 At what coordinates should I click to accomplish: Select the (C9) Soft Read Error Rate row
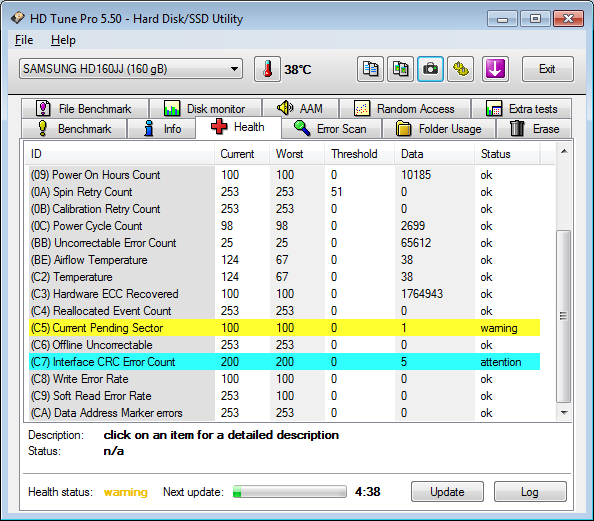click(x=284, y=396)
